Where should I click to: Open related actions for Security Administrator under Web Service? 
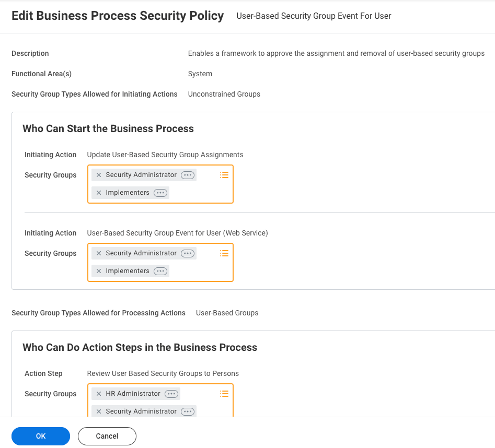click(x=187, y=253)
